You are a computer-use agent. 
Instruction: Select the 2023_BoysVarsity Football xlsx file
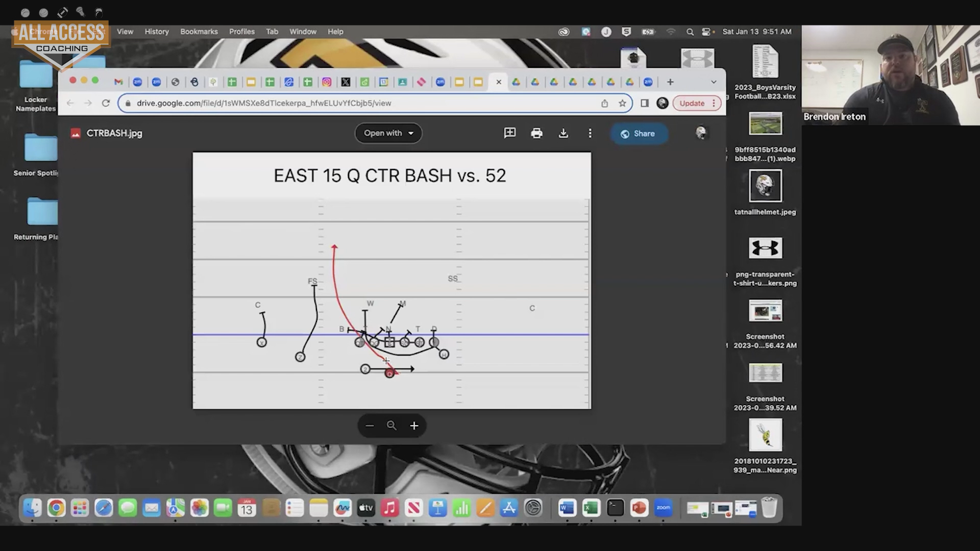(x=765, y=72)
